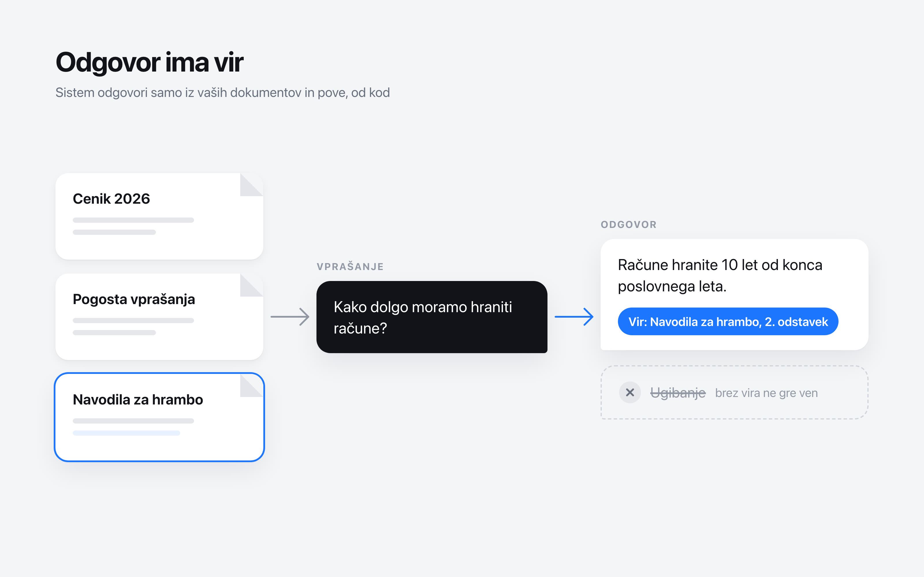
Task: Click the dark question box about računi
Action: coord(432,317)
